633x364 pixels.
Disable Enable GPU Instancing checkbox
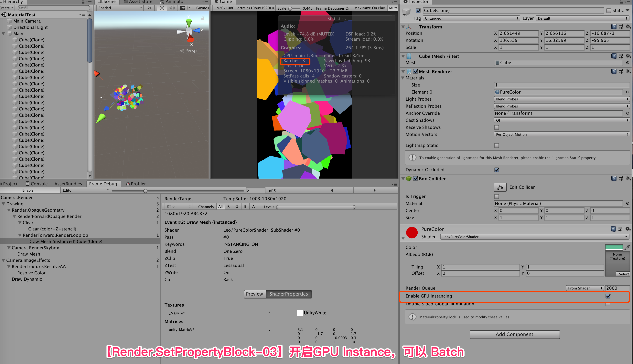point(608,296)
